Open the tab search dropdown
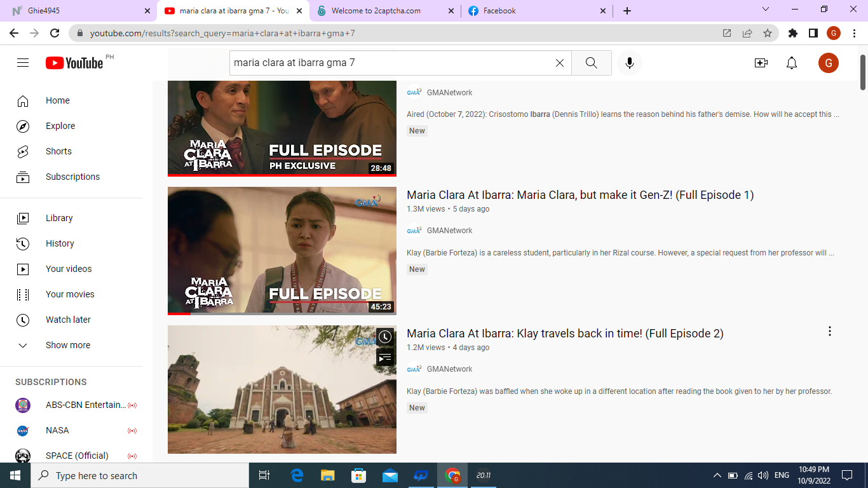This screenshot has height=488, width=868. (766, 10)
